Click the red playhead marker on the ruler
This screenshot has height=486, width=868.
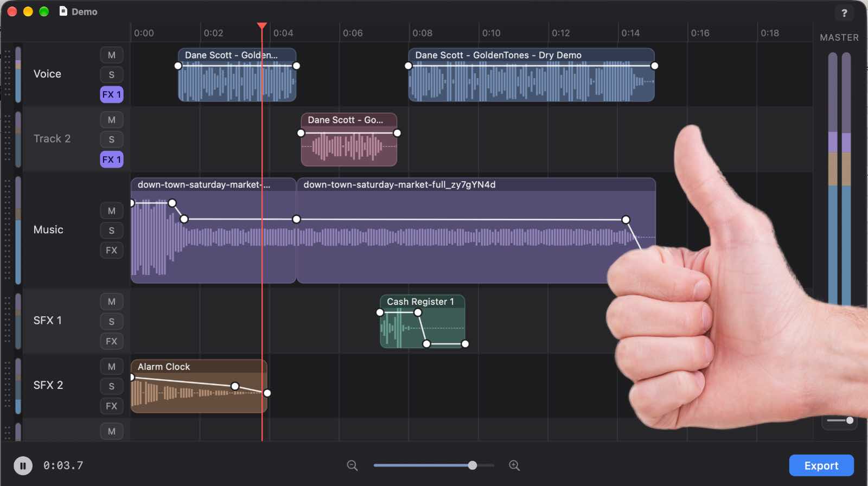tap(262, 26)
